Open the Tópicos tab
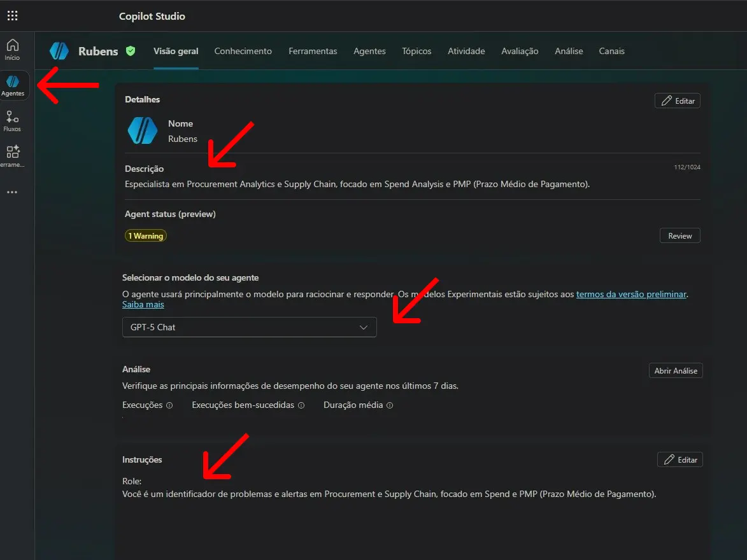Viewport: 747px width, 560px height. tap(416, 51)
